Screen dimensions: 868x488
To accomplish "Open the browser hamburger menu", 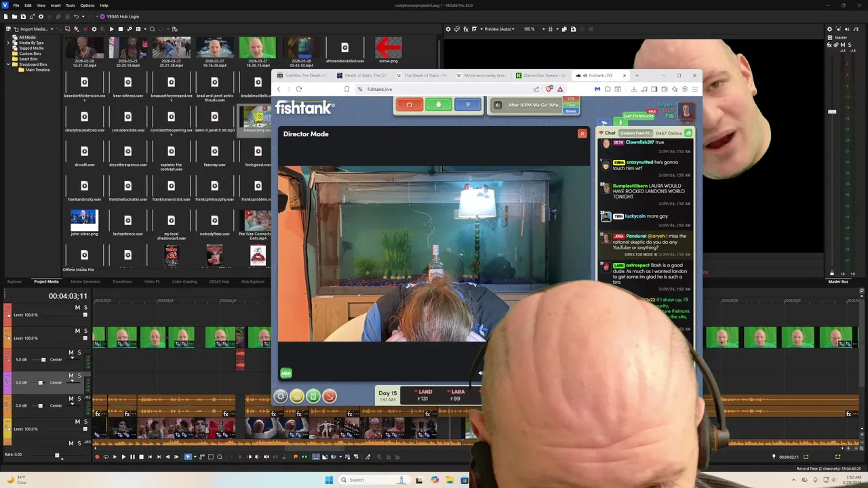I will click(694, 89).
